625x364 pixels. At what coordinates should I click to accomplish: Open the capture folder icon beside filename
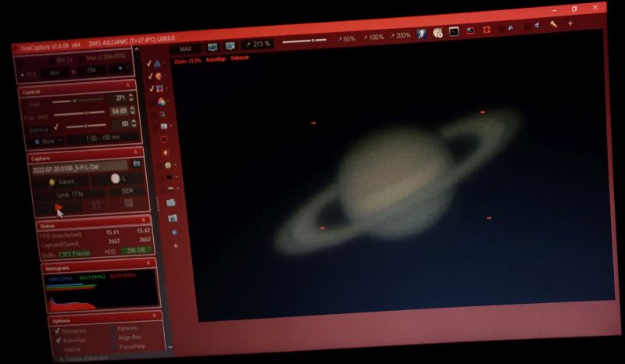pyautogui.click(x=137, y=163)
